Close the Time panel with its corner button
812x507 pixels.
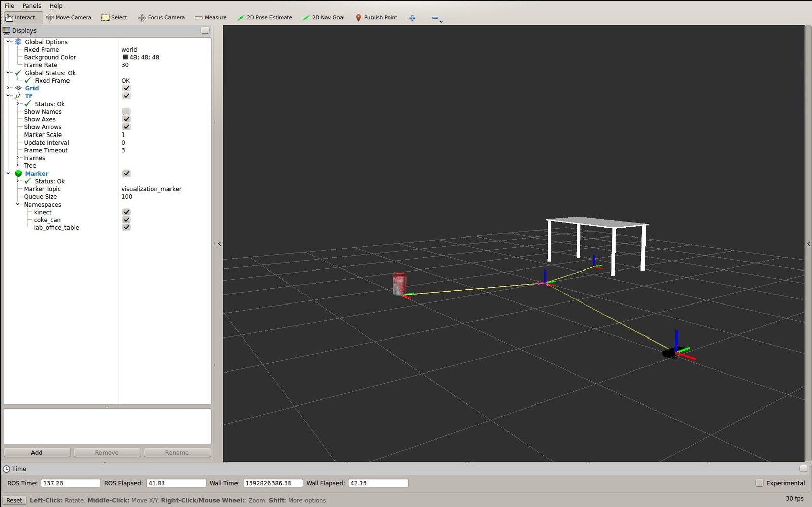[803, 468]
